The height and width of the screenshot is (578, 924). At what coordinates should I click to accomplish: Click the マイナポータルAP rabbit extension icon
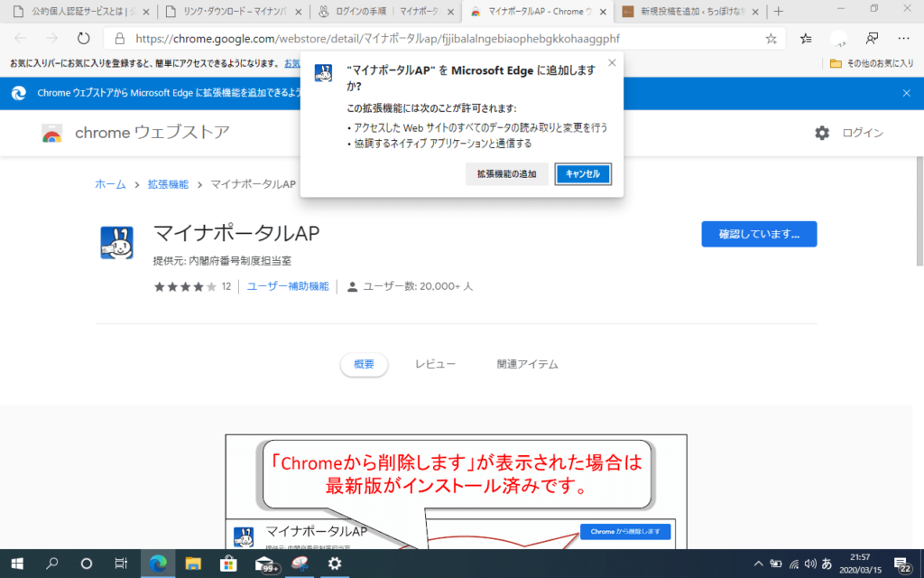click(116, 242)
